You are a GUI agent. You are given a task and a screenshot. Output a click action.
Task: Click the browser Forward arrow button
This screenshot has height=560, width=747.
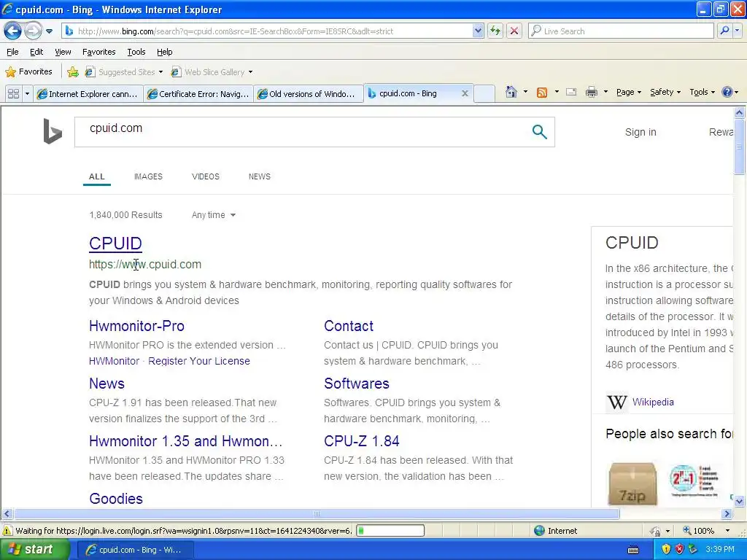point(33,31)
